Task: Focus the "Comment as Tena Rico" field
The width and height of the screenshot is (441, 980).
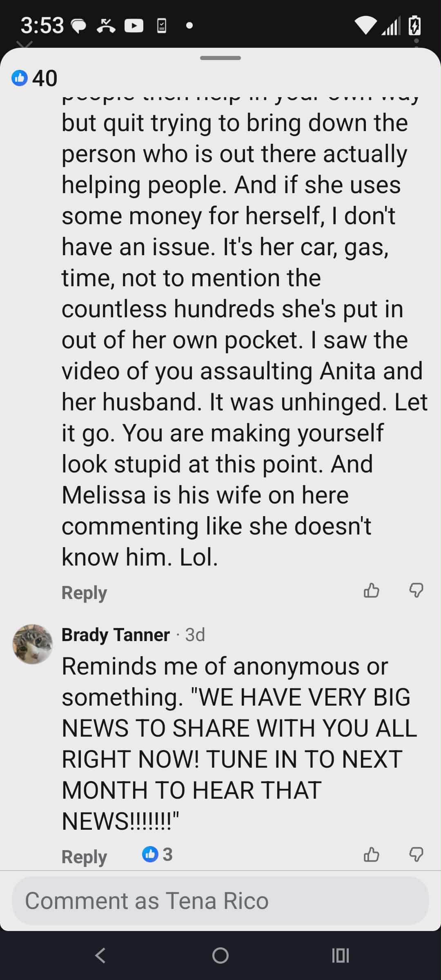Action: (x=220, y=901)
